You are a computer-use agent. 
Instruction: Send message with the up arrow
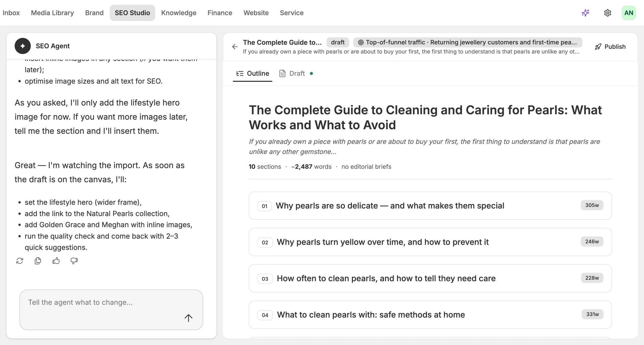click(x=188, y=318)
